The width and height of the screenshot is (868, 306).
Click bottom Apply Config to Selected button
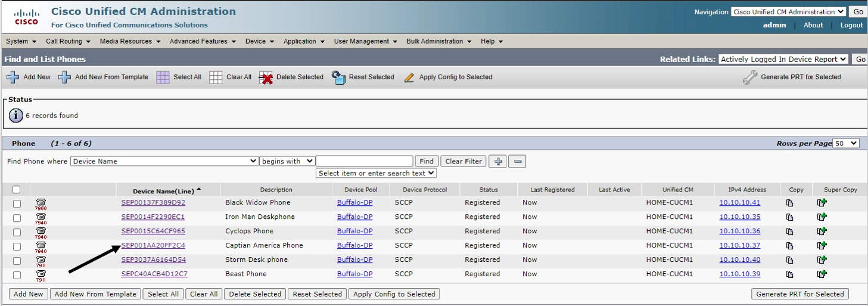pos(394,294)
